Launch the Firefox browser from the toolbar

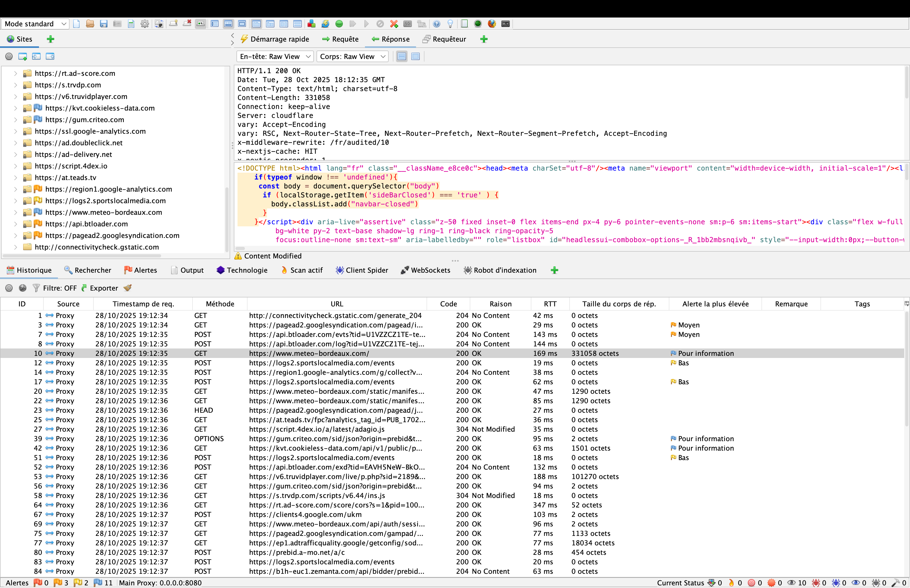click(492, 24)
